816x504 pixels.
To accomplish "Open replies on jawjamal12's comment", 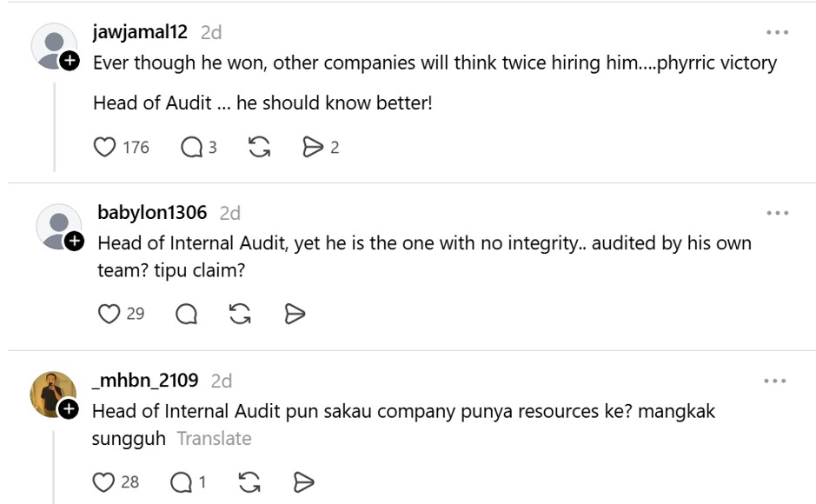I will pos(191,147).
